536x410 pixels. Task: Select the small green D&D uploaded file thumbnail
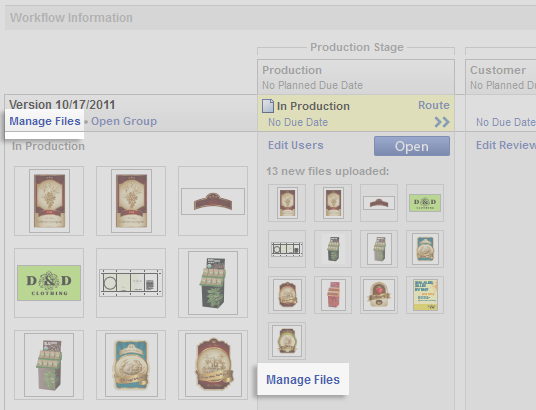(425, 203)
